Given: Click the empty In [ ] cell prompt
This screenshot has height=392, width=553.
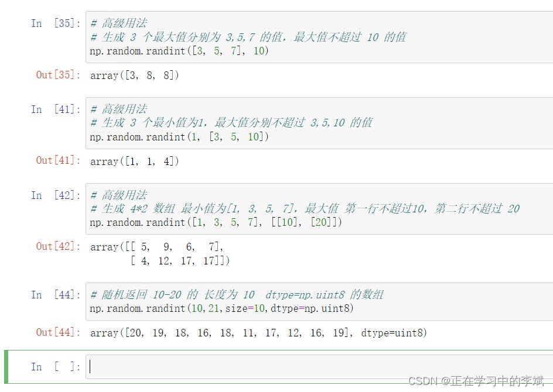Looking at the screenshot, I should [56, 367].
